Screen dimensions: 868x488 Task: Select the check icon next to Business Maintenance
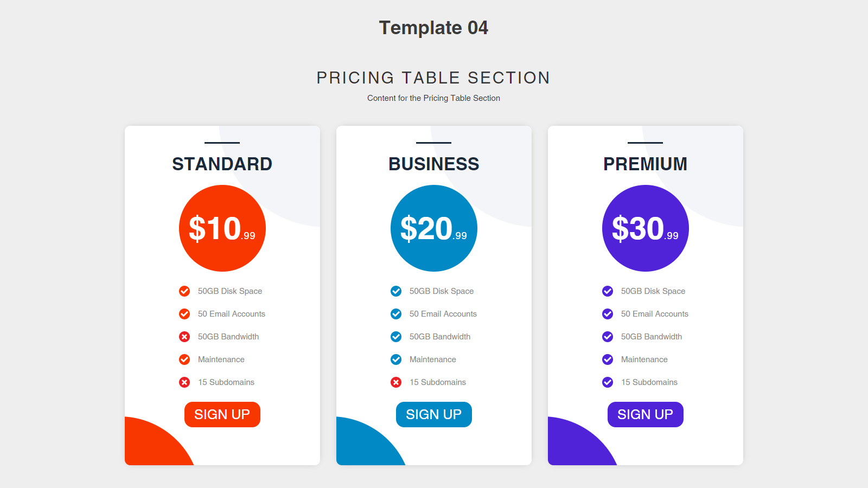(x=396, y=359)
